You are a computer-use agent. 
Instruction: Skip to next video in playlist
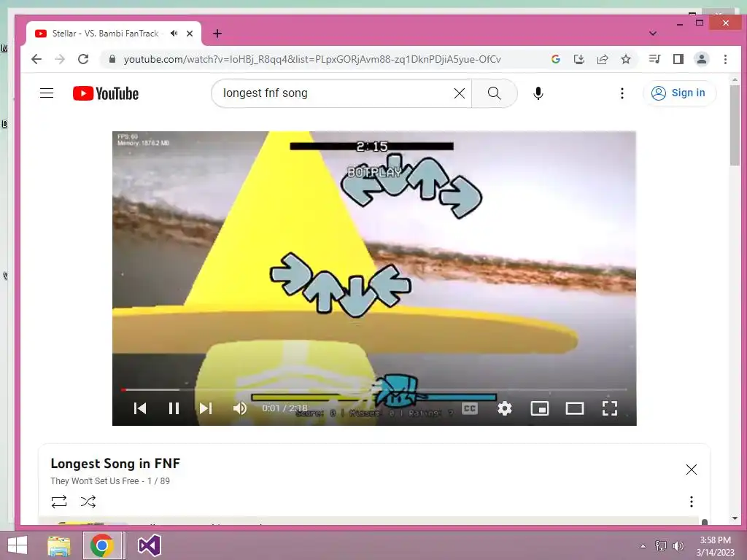(x=206, y=408)
